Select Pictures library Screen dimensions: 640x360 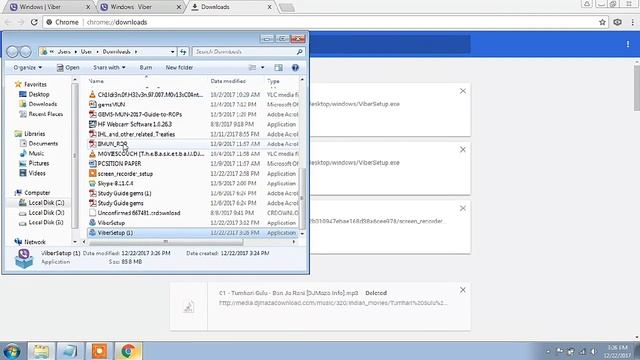[x=39, y=163]
